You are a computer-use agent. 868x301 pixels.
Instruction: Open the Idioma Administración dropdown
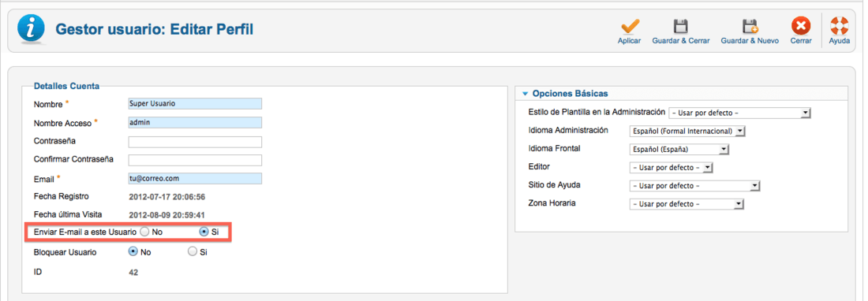click(x=688, y=132)
